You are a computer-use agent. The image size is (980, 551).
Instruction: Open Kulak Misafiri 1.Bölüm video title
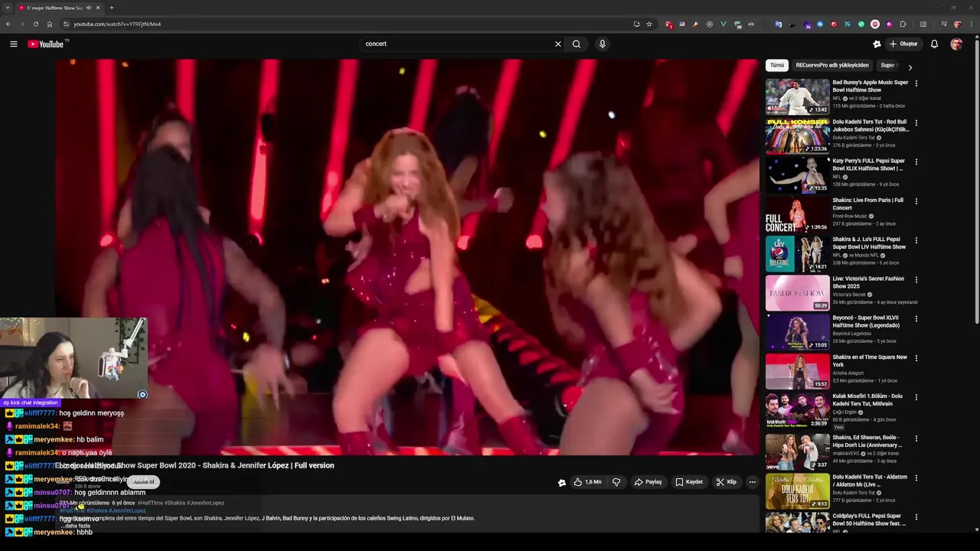[x=869, y=399]
